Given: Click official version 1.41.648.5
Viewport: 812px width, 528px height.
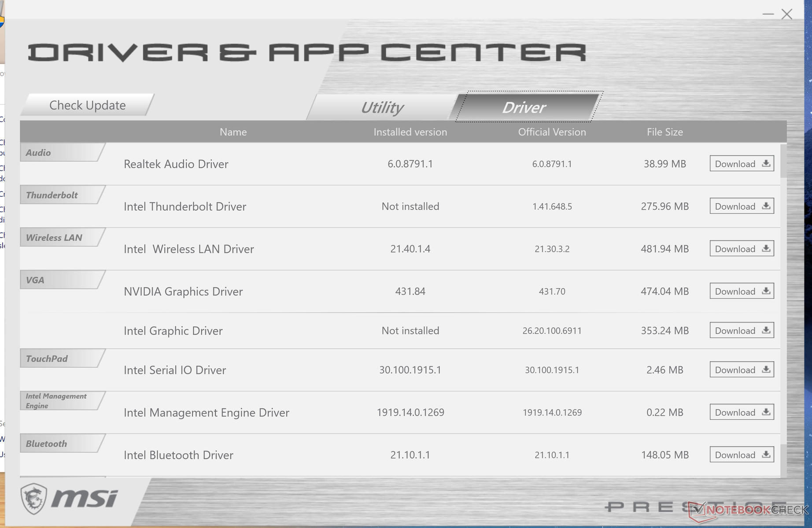Looking at the screenshot, I should [552, 206].
